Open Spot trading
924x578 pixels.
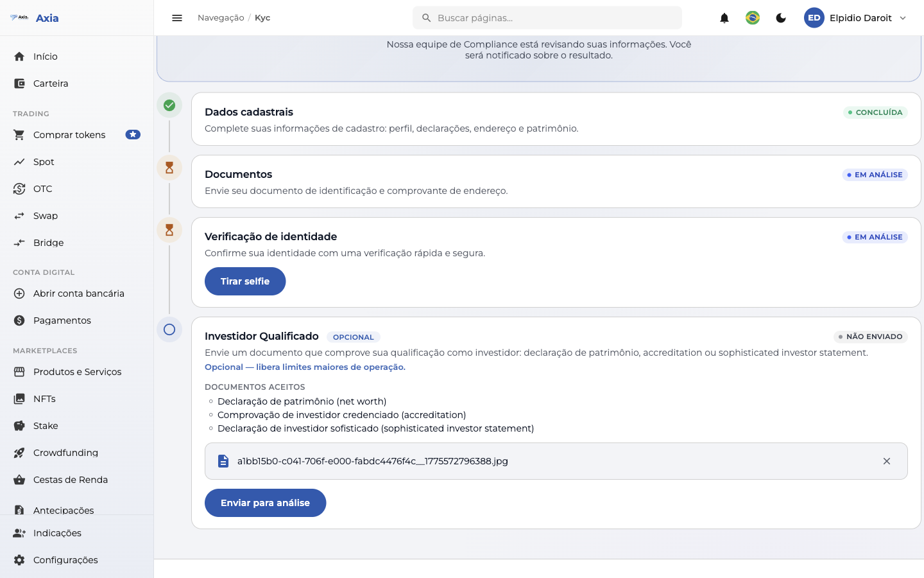coord(77,162)
